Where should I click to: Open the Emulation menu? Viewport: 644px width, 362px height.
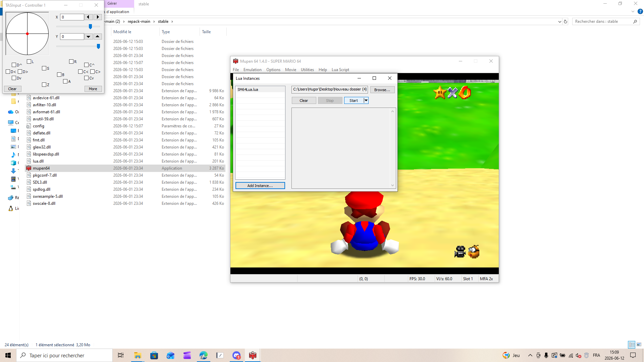252,70
